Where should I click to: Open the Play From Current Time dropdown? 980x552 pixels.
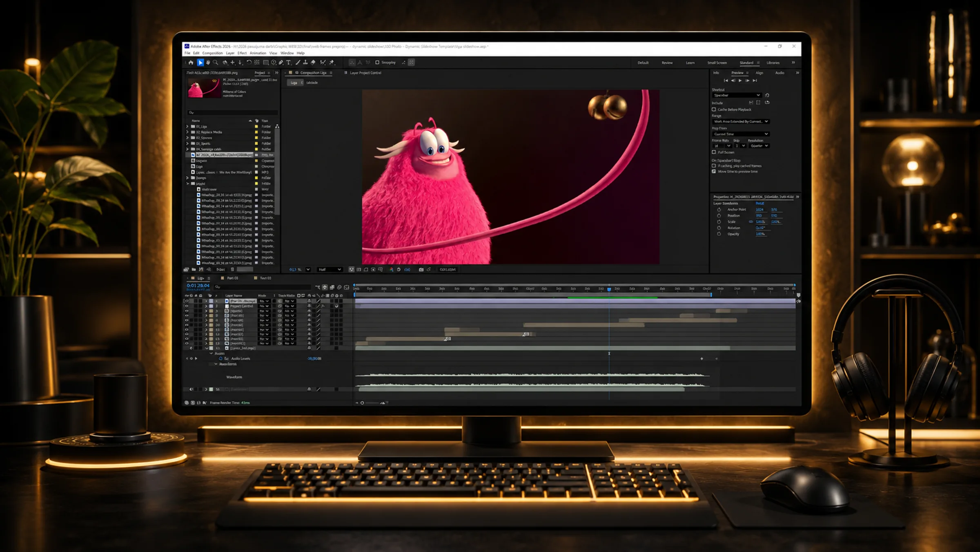[x=741, y=134]
